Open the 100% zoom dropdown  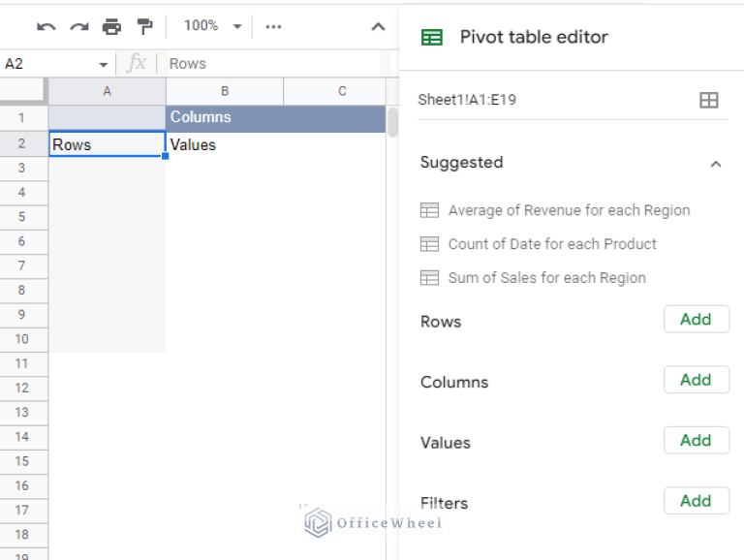(212, 26)
